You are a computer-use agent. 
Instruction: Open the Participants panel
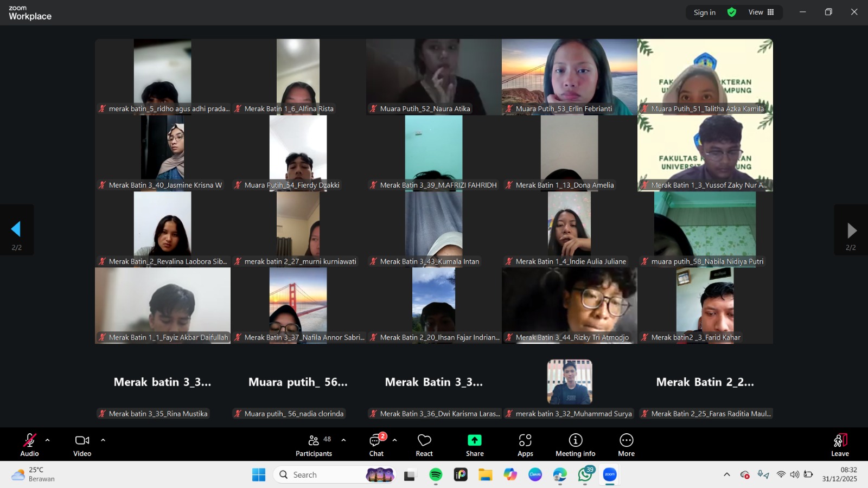314,445
